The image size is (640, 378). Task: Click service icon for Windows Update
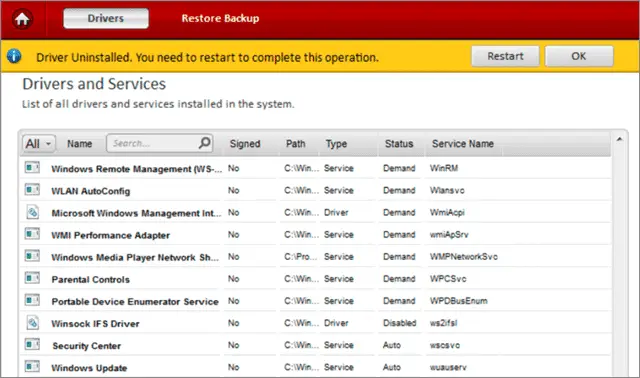(x=32, y=367)
